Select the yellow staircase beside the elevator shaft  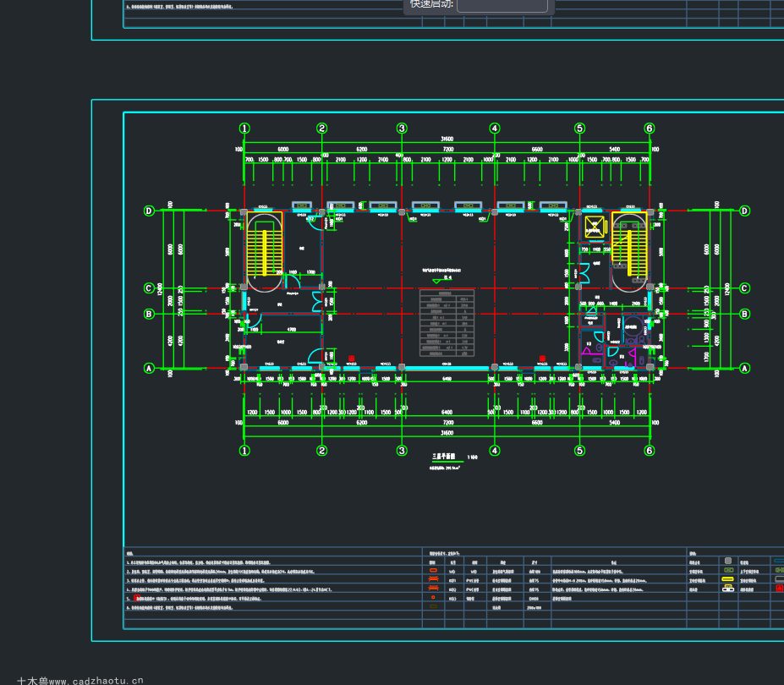(x=629, y=244)
